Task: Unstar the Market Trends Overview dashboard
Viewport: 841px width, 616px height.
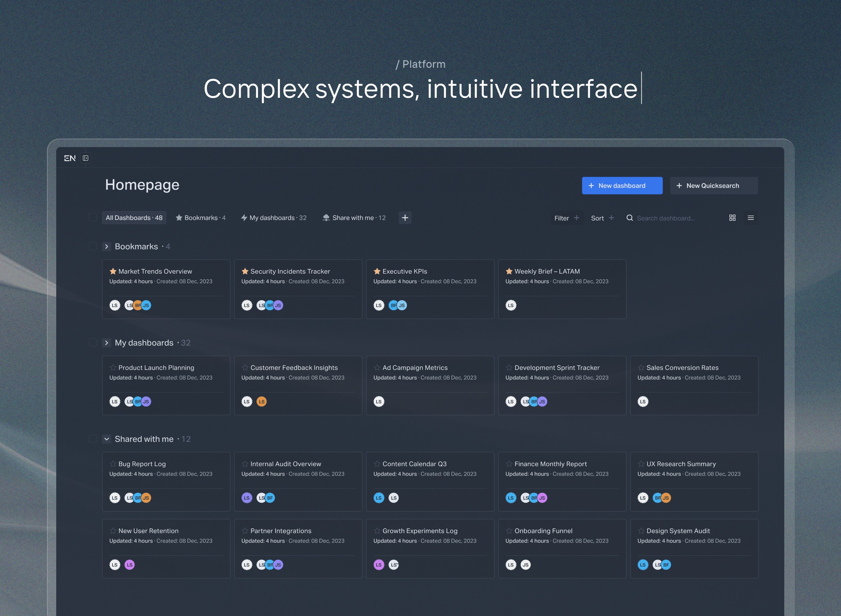Action: [x=113, y=272]
